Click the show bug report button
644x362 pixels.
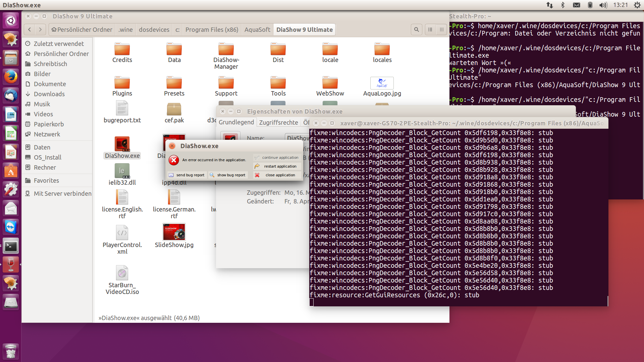228,175
